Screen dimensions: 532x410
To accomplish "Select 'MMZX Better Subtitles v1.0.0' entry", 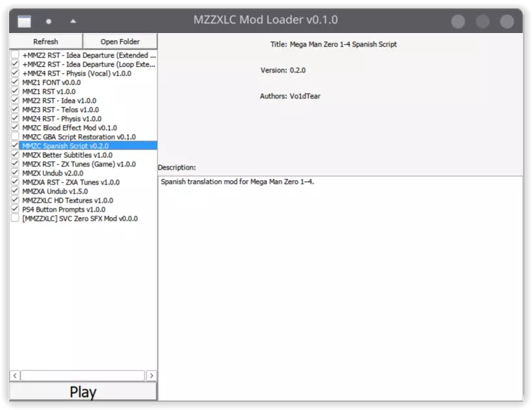I will tap(67, 155).
